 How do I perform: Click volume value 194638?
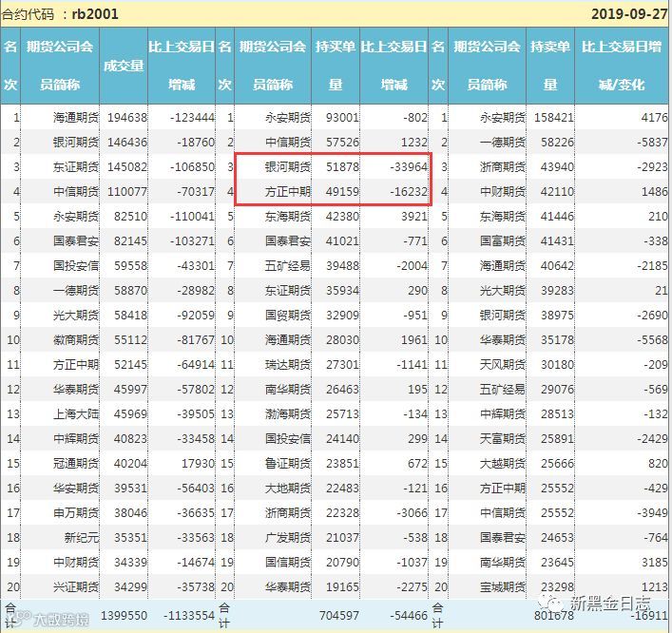click(126, 118)
